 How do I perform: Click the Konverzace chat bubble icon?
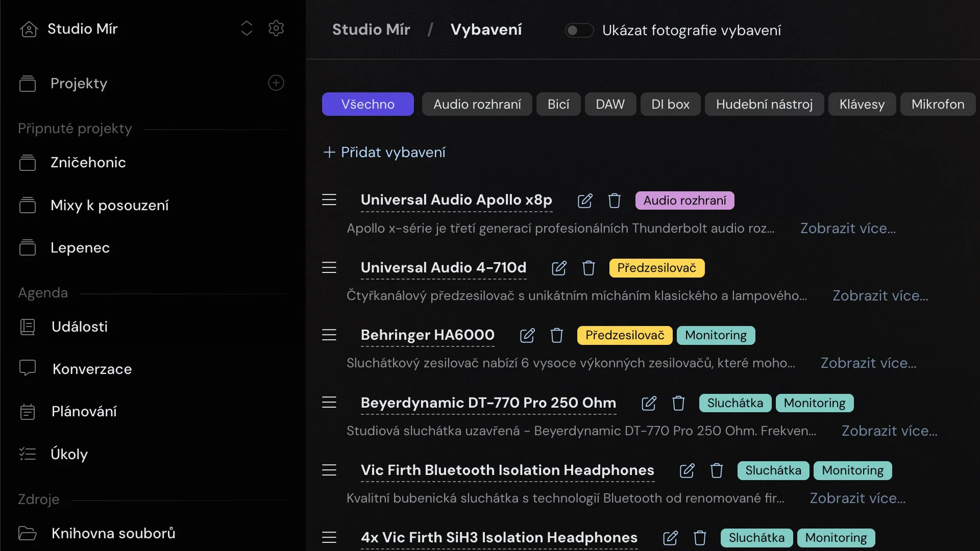click(x=28, y=368)
